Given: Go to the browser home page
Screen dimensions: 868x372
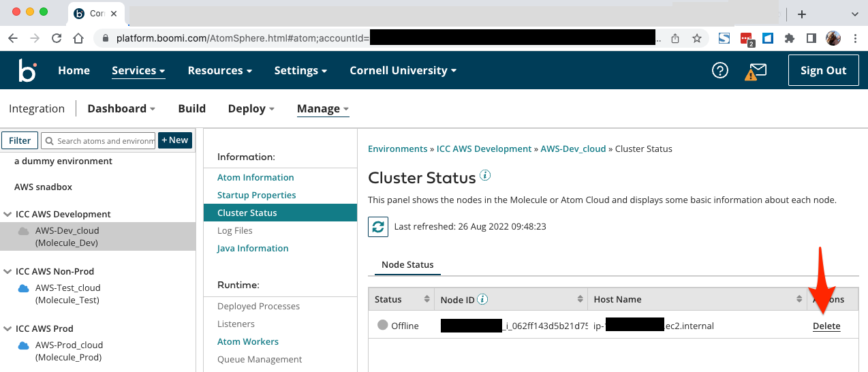Looking at the screenshot, I should (x=78, y=39).
